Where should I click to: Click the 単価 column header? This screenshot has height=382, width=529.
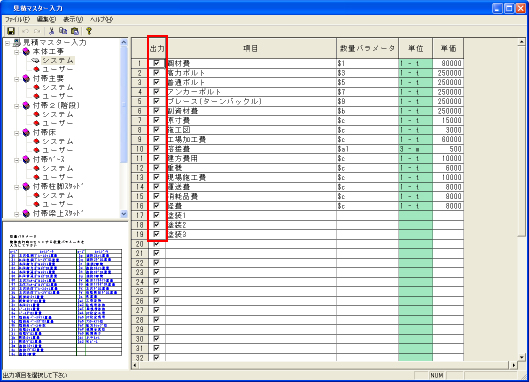tap(448, 49)
